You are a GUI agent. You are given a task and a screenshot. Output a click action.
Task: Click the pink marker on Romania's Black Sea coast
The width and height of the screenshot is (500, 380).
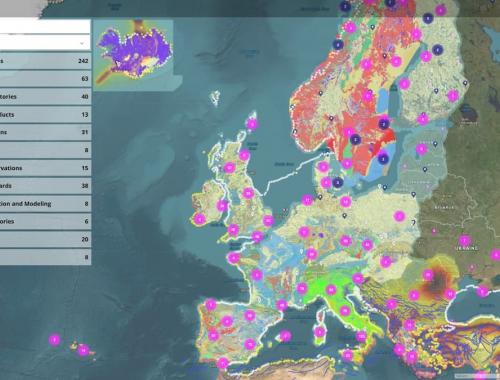click(450, 294)
